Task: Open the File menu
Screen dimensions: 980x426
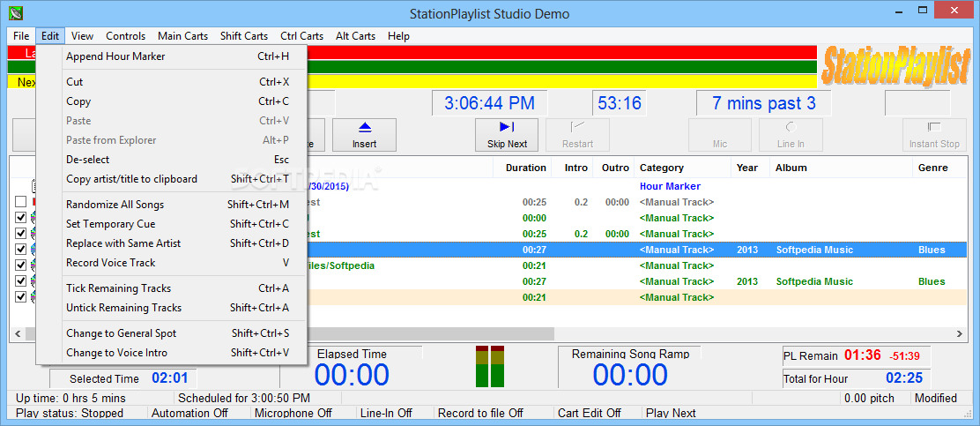Action: tap(21, 35)
